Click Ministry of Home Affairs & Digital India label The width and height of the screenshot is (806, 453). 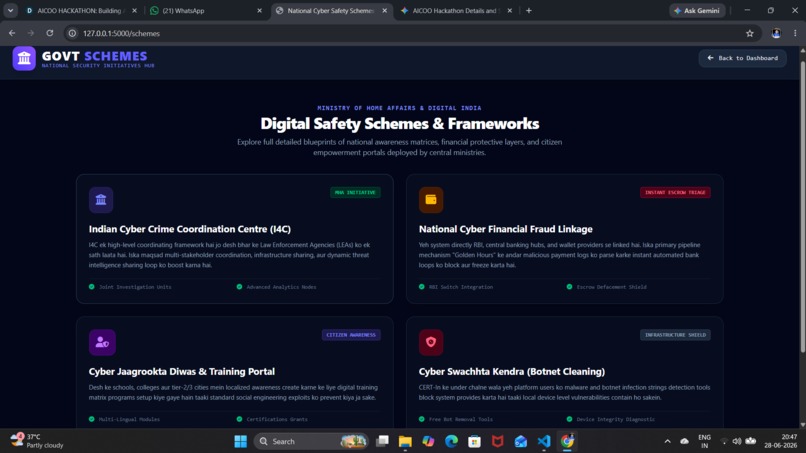point(399,108)
